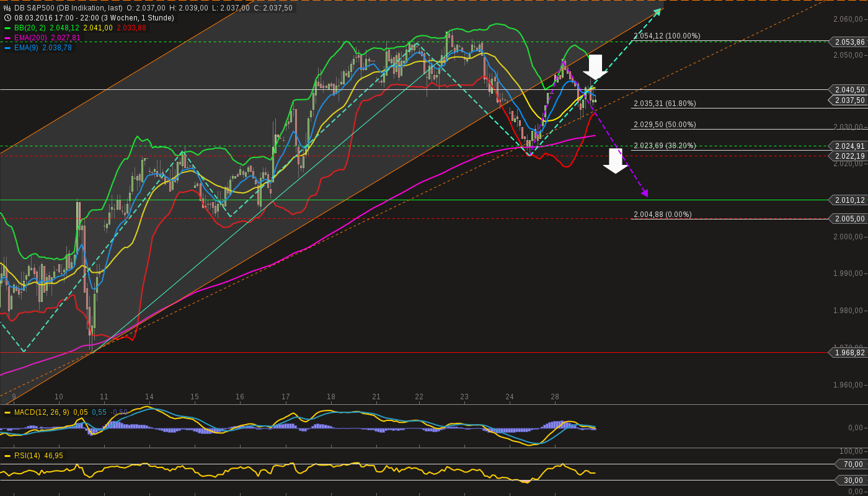Image resolution: width=868 pixels, height=496 pixels.
Task: Click the yellow MACD legend swatch
Action: [7, 412]
